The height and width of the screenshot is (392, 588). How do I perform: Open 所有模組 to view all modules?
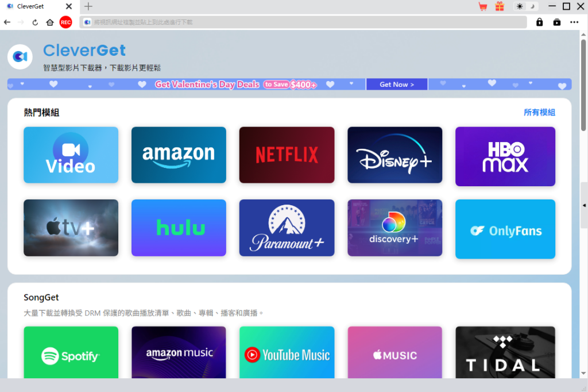click(539, 112)
